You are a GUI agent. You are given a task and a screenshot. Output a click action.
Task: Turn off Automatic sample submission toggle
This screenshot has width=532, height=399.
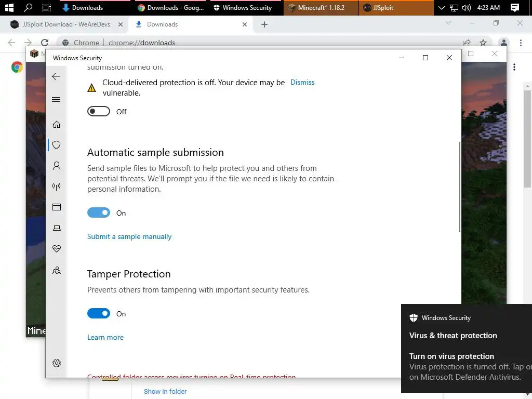pos(99,212)
